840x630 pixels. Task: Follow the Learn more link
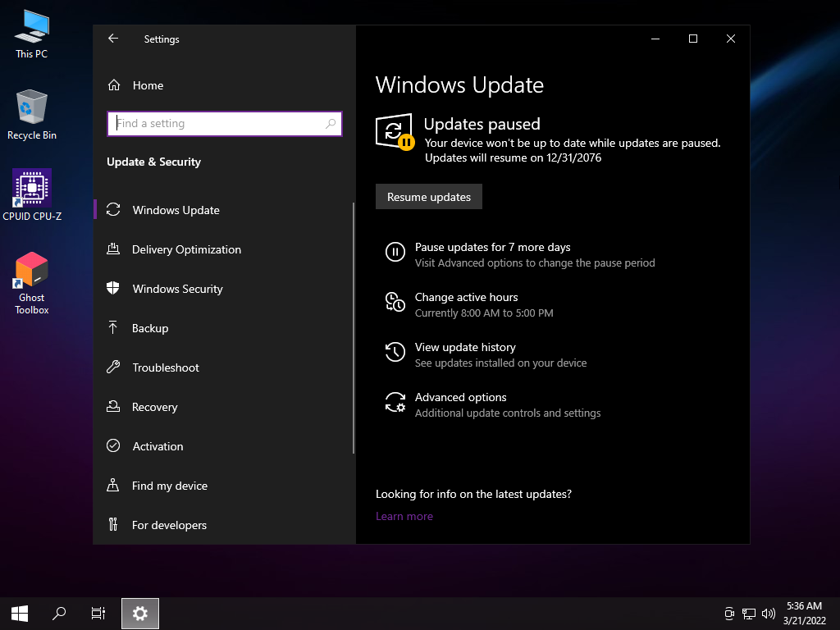pyautogui.click(x=404, y=516)
